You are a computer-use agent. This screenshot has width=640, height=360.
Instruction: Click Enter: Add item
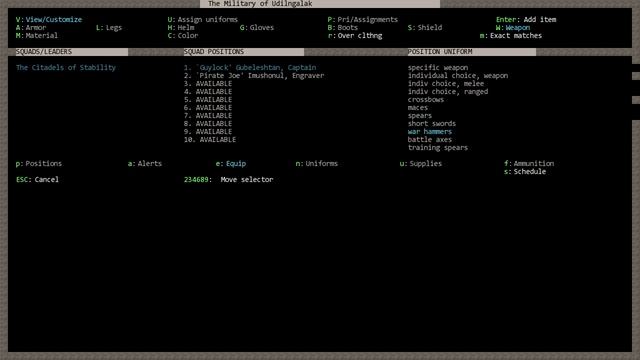526,20
